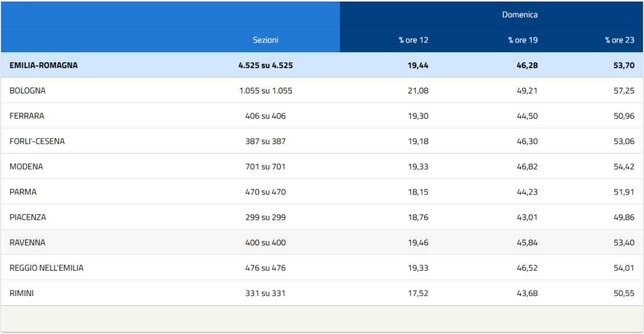Viewport: 644px width, 334px height.
Task: Select the 4.525 su 4.525 sections cell
Action: click(x=266, y=65)
